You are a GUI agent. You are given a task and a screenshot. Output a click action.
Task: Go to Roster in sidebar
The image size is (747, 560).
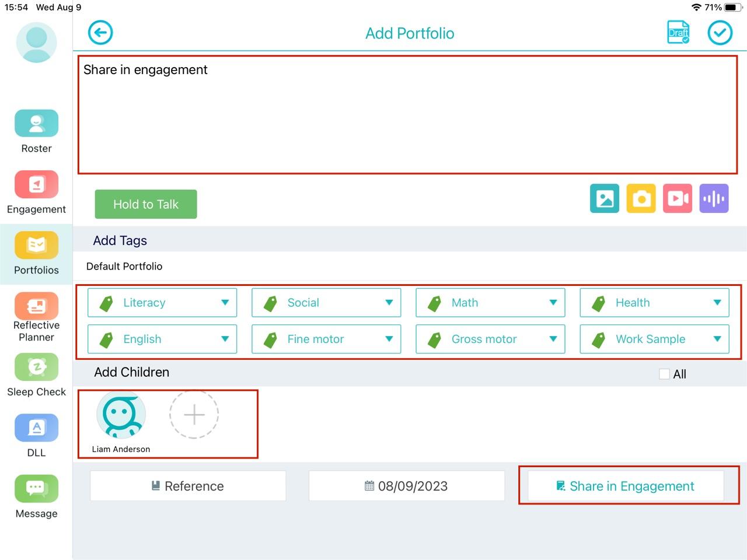[36, 132]
